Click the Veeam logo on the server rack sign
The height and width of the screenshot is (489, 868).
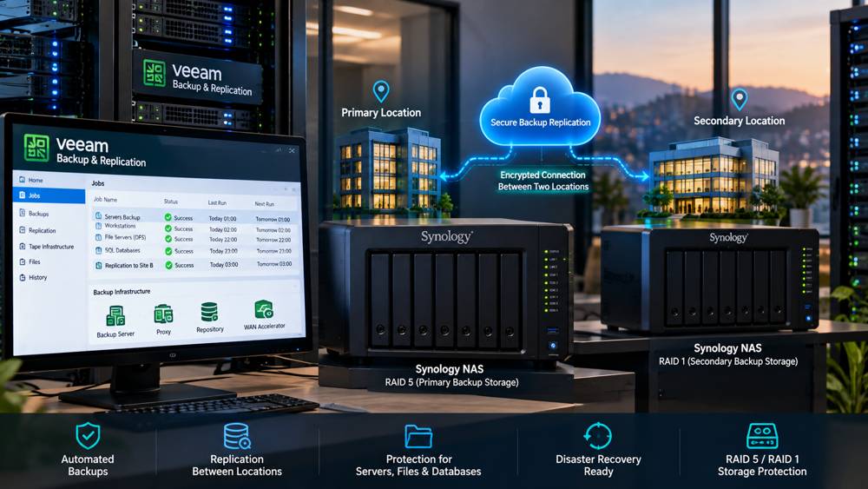[x=155, y=73]
